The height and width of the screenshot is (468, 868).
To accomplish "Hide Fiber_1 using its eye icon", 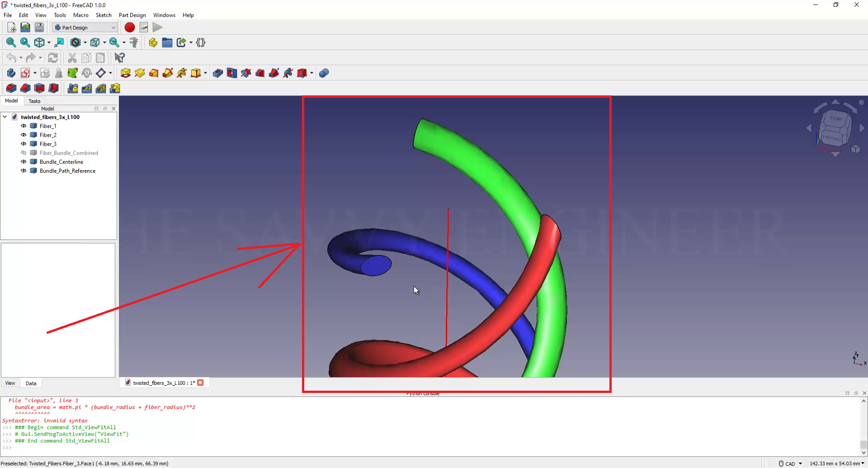I will click(x=24, y=126).
